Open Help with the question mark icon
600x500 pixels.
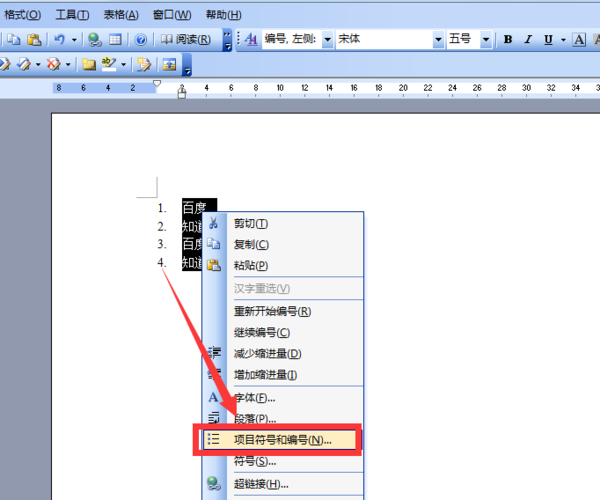(140, 39)
